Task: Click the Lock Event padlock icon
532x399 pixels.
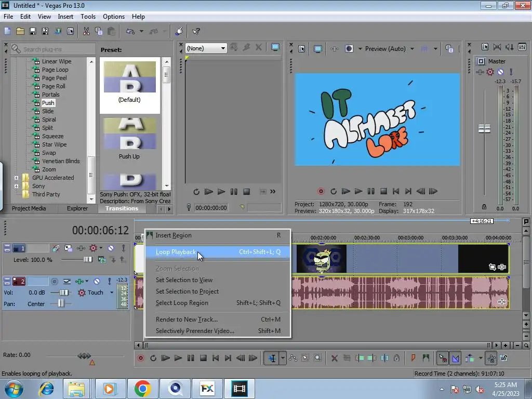Action: tap(396, 358)
